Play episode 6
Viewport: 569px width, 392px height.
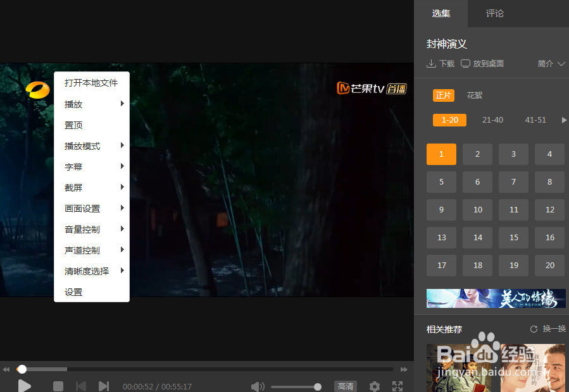478,182
